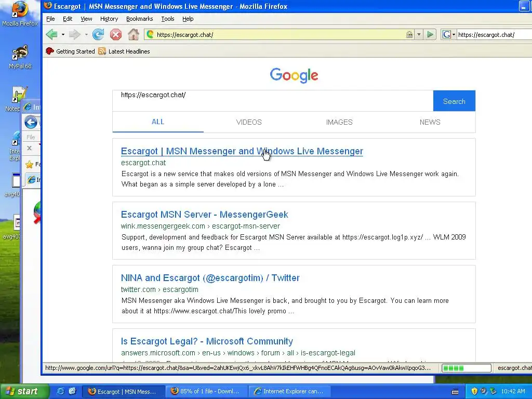The height and width of the screenshot is (399, 532).
Task: Click the Google page search input box
Action: point(273,101)
